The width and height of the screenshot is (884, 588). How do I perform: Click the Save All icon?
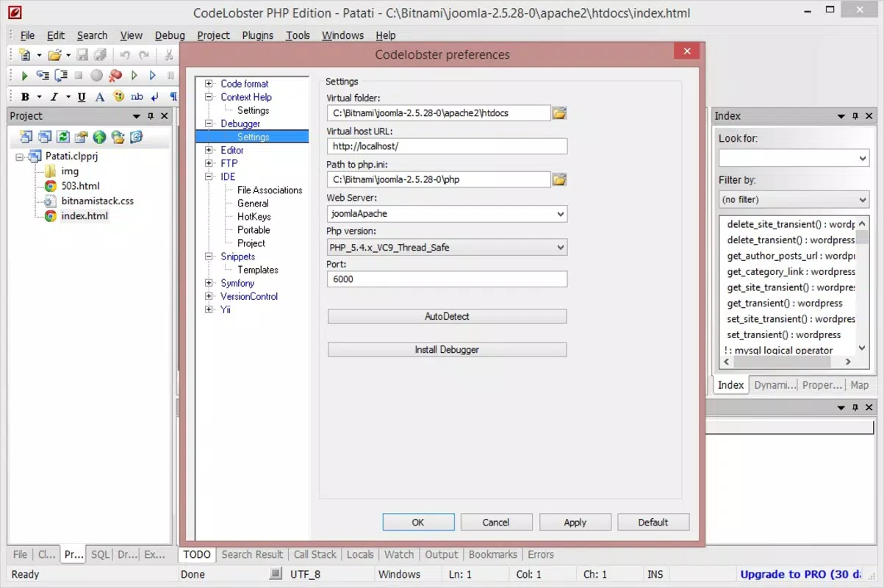click(100, 55)
